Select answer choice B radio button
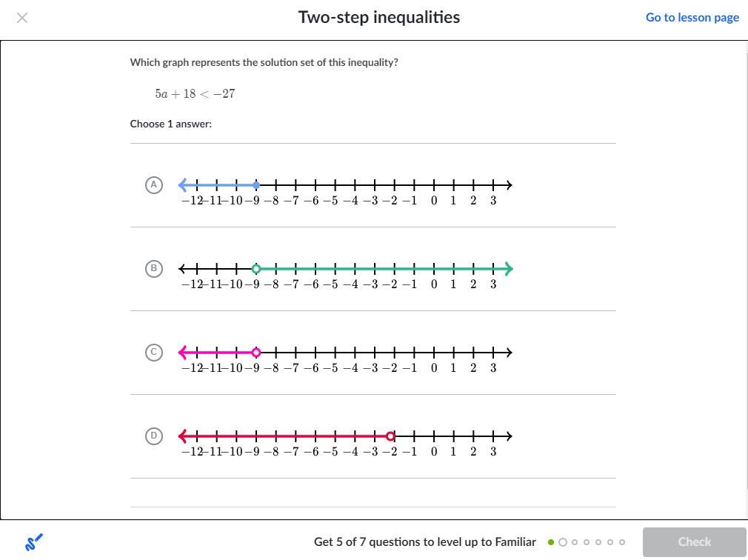Viewport: 748px width, 560px height. [154, 269]
